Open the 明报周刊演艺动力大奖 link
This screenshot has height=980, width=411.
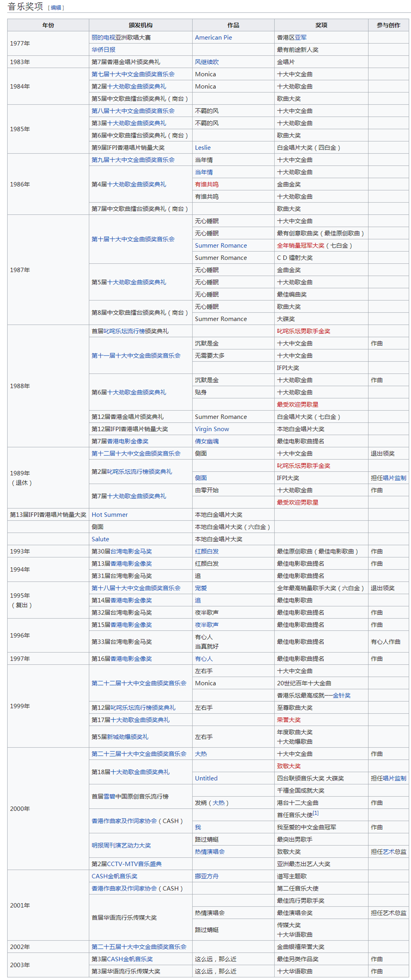pyautogui.click(x=121, y=845)
